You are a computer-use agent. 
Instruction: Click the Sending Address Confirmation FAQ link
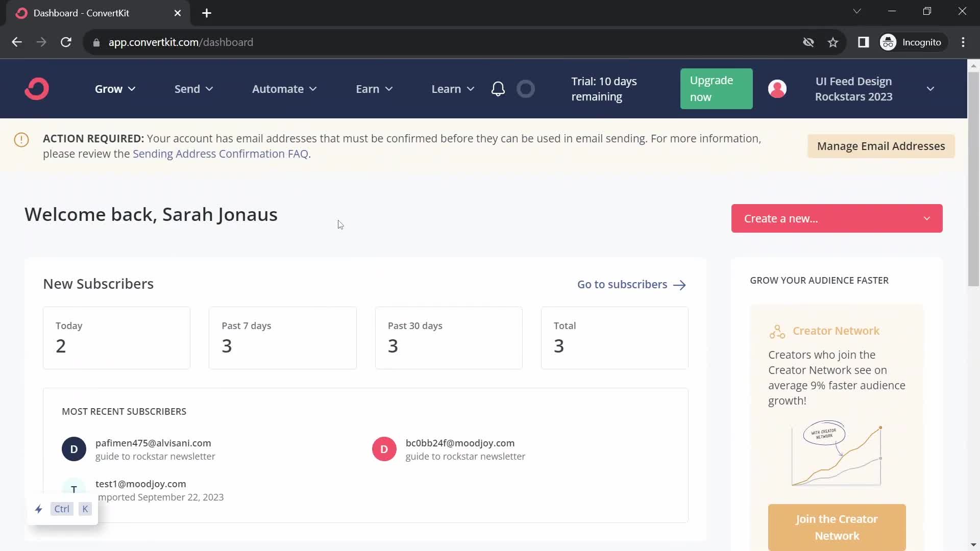pos(220,154)
